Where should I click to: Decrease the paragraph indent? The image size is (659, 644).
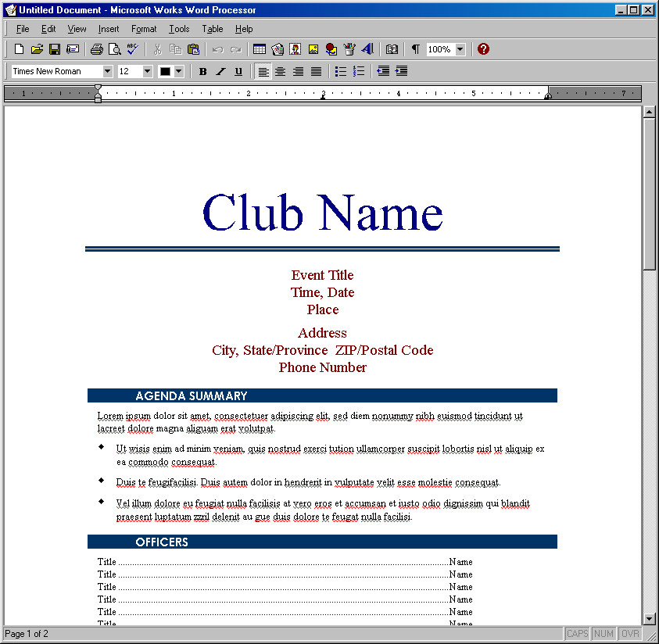click(383, 71)
